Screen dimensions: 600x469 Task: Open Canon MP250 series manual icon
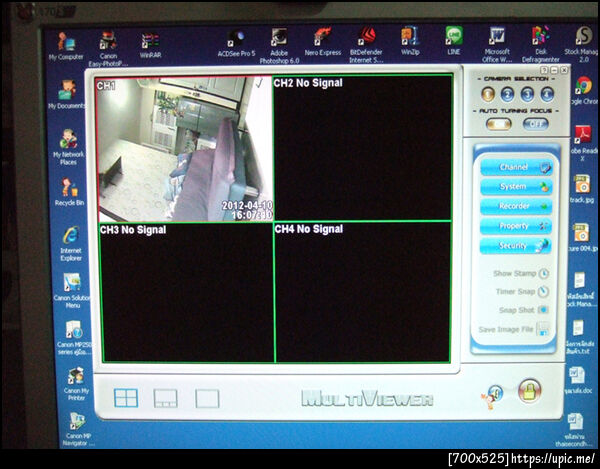click(x=74, y=338)
